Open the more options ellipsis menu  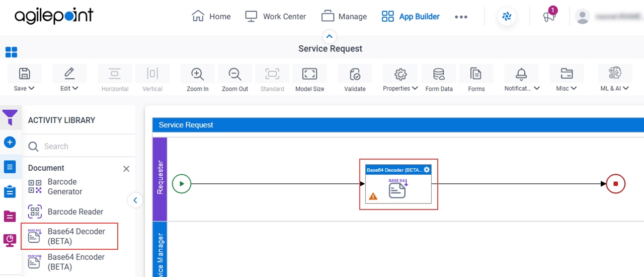[x=461, y=17]
